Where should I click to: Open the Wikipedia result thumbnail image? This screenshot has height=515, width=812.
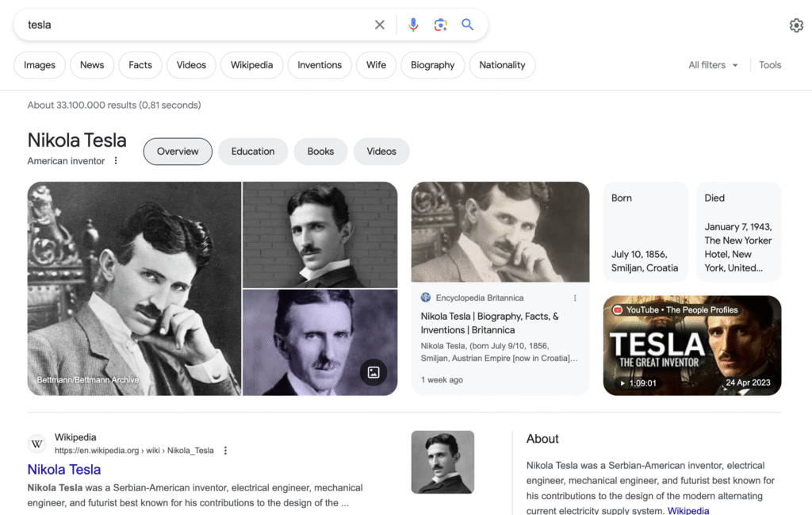[x=442, y=462]
